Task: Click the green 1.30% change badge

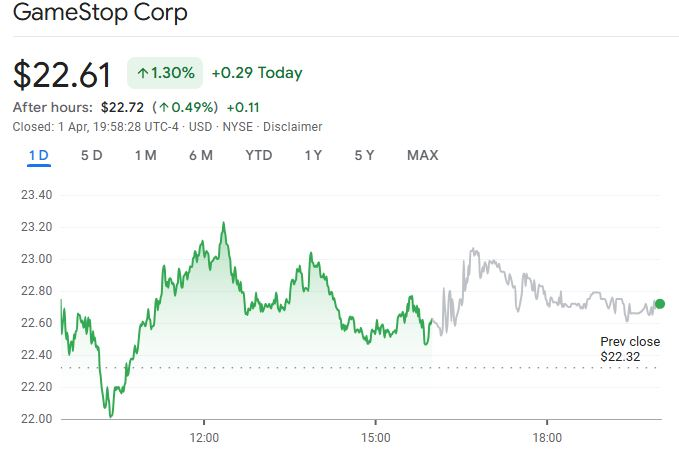Action: 165,73
